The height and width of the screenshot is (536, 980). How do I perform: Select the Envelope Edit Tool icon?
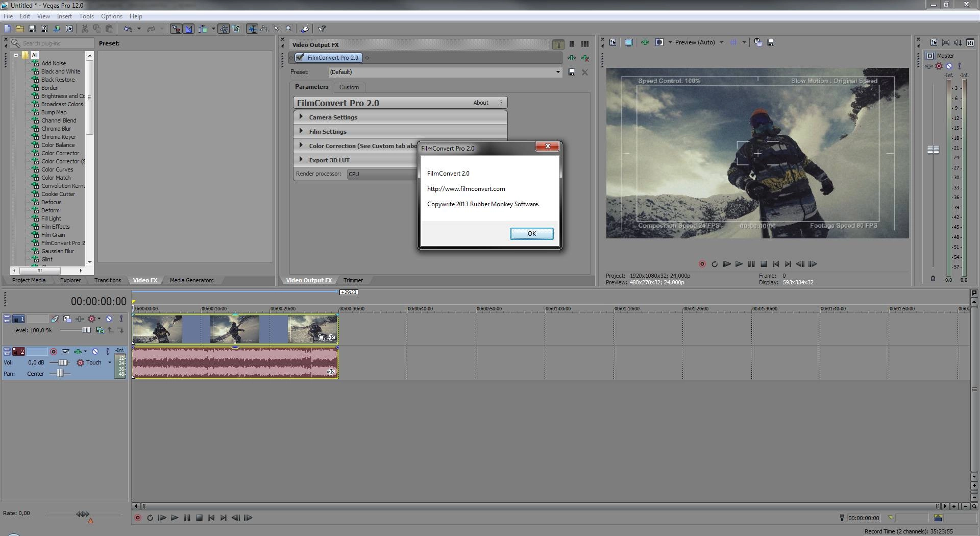point(264,29)
